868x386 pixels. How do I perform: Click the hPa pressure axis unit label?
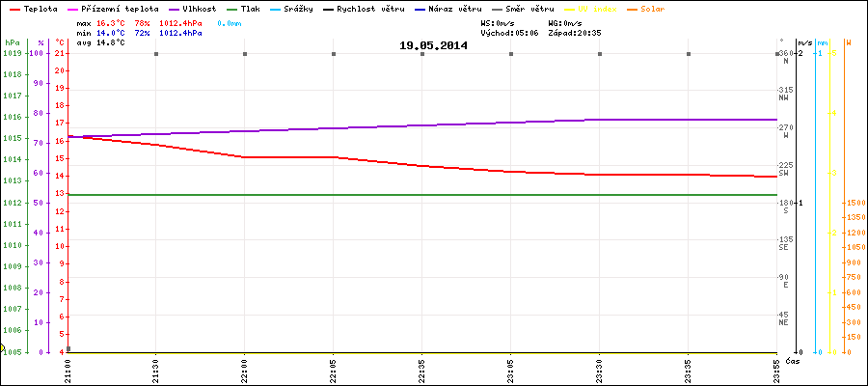(x=12, y=43)
